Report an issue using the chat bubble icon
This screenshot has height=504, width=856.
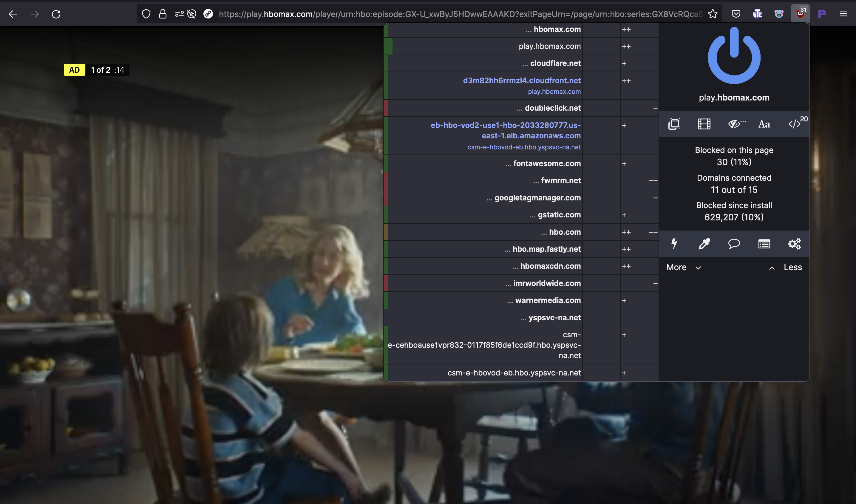tap(734, 244)
